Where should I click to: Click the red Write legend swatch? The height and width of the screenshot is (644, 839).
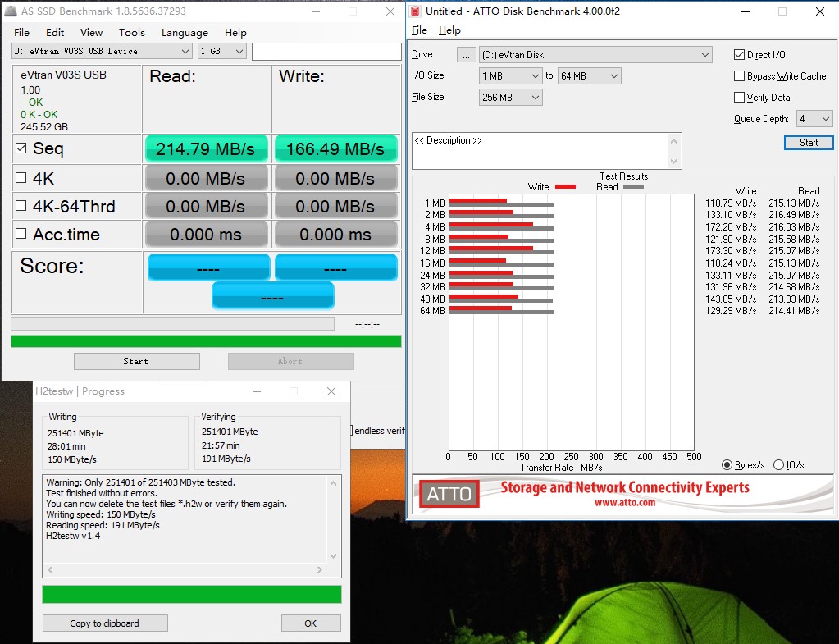(565, 187)
